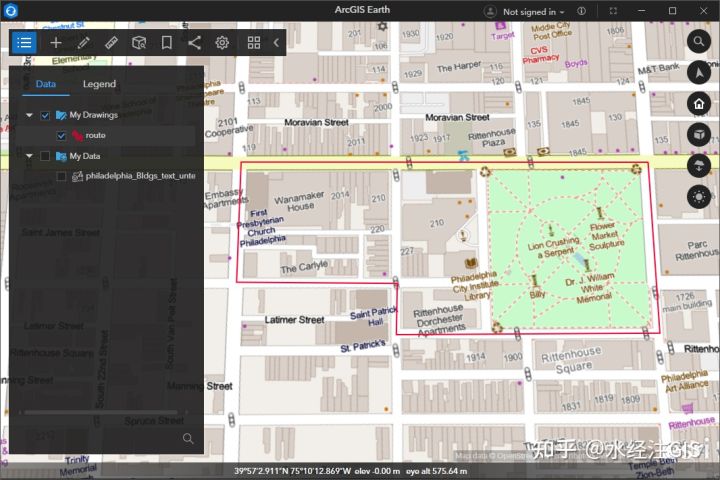This screenshot has height=480, width=720.
Task: Click the Wanamaker House map label
Action: (299, 202)
